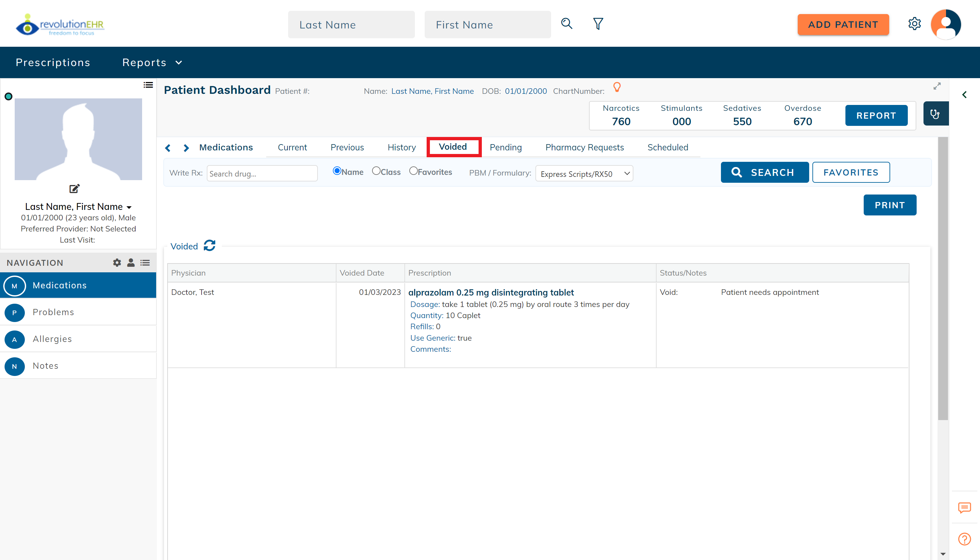Viewport: 980px width, 560px height.
Task: Switch to the Current tab
Action: pos(292,147)
